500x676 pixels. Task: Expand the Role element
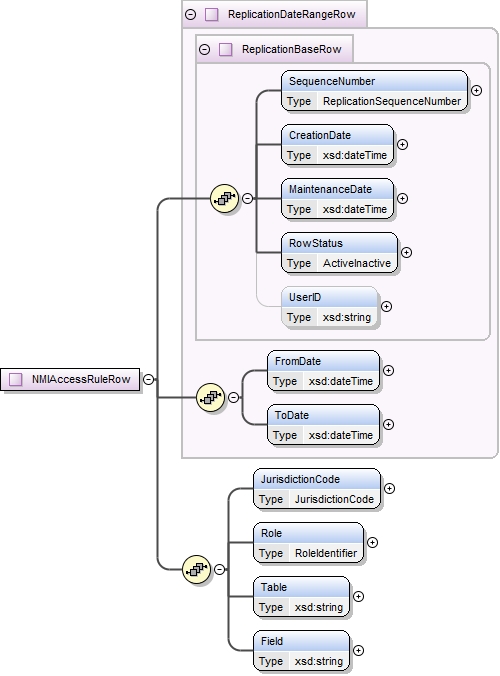click(x=372, y=542)
